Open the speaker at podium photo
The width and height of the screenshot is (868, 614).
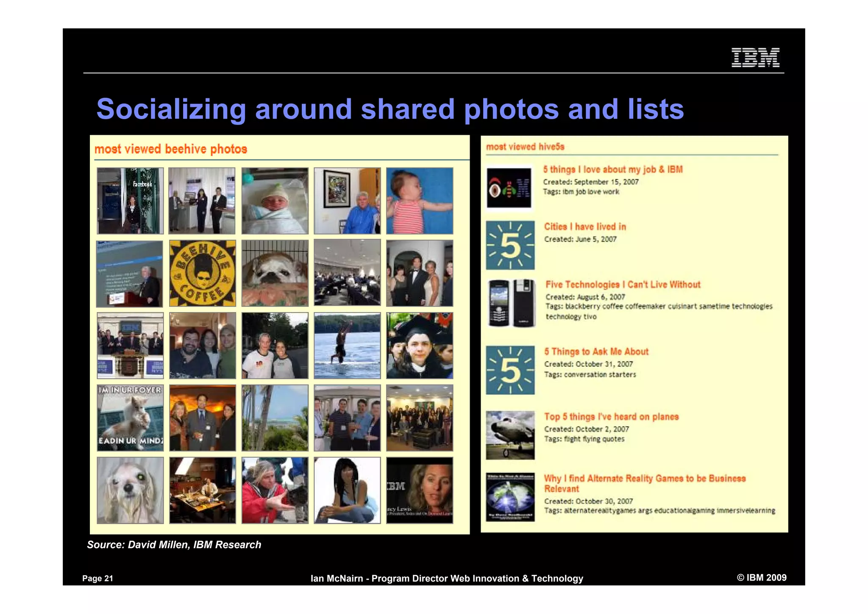click(x=130, y=274)
